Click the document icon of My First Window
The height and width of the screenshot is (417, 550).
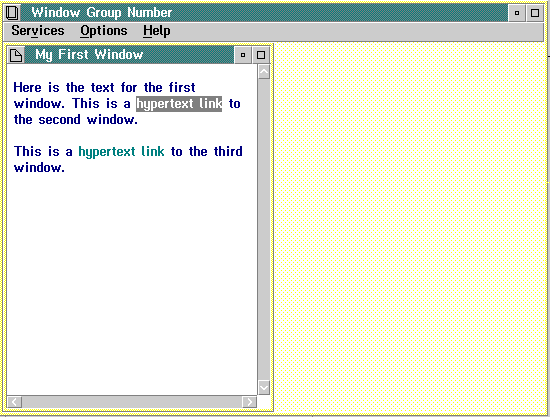click(x=16, y=55)
